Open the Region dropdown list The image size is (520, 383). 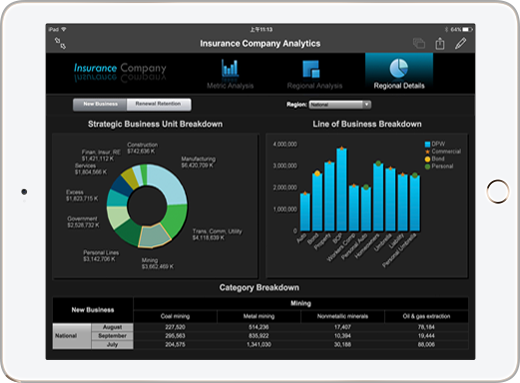point(340,105)
